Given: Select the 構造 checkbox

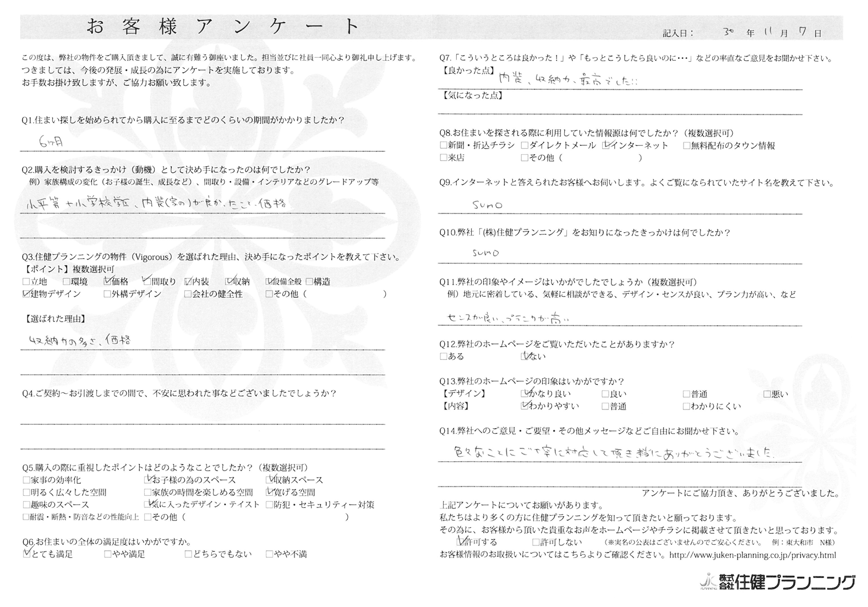Looking at the screenshot, I should coord(309,282).
